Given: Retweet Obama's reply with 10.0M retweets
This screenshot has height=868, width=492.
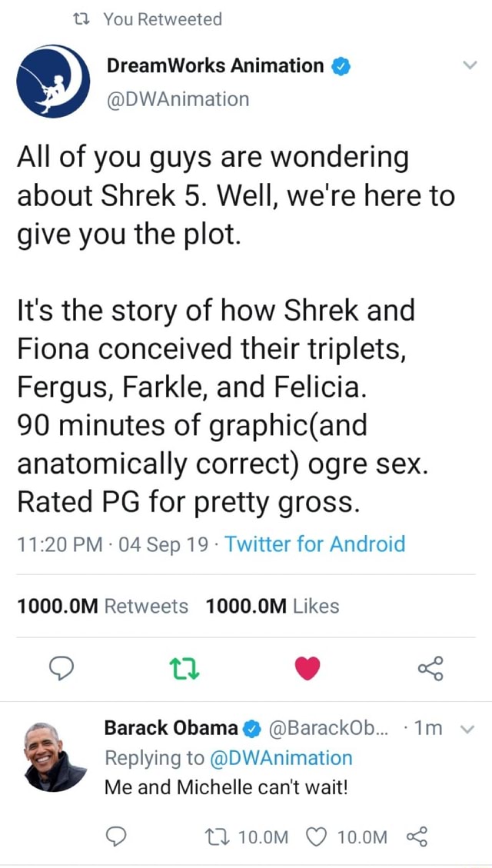Looking at the screenshot, I should point(229,836).
